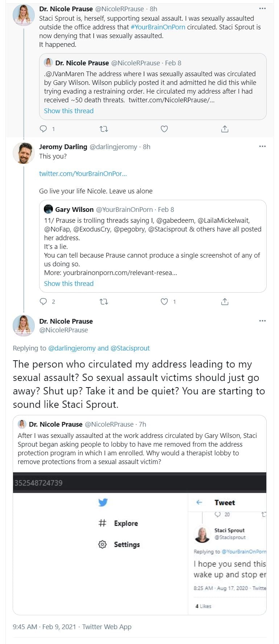Screen dimensions: 279x644
Task: Show this thread in Nicole's quoted tweet
Action: (68, 111)
